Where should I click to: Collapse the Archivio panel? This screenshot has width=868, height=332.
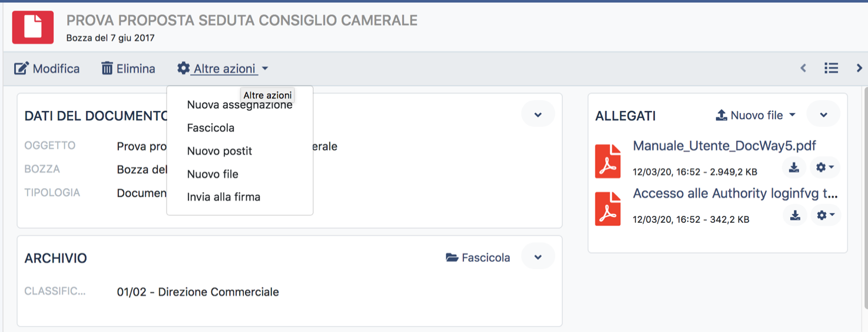538,258
